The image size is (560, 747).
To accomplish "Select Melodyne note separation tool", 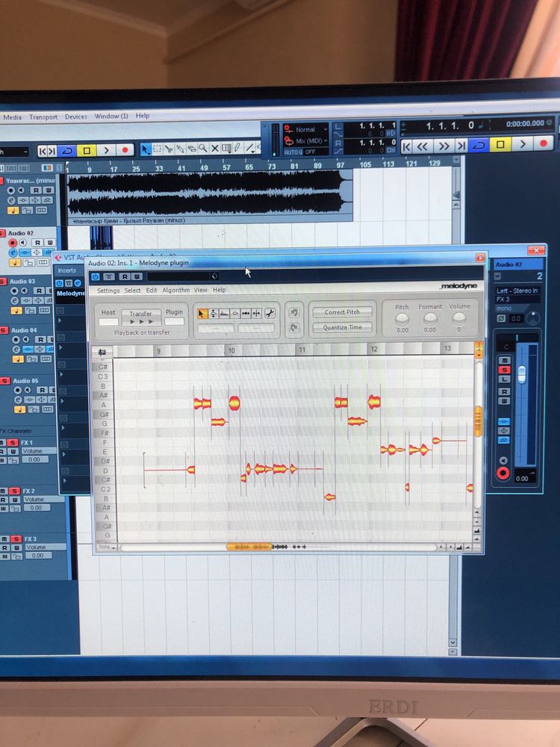I will point(257,314).
